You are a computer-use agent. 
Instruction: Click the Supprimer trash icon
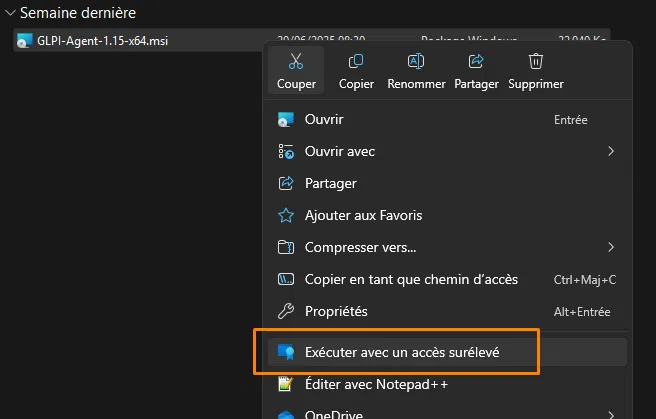tap(536, 61)
